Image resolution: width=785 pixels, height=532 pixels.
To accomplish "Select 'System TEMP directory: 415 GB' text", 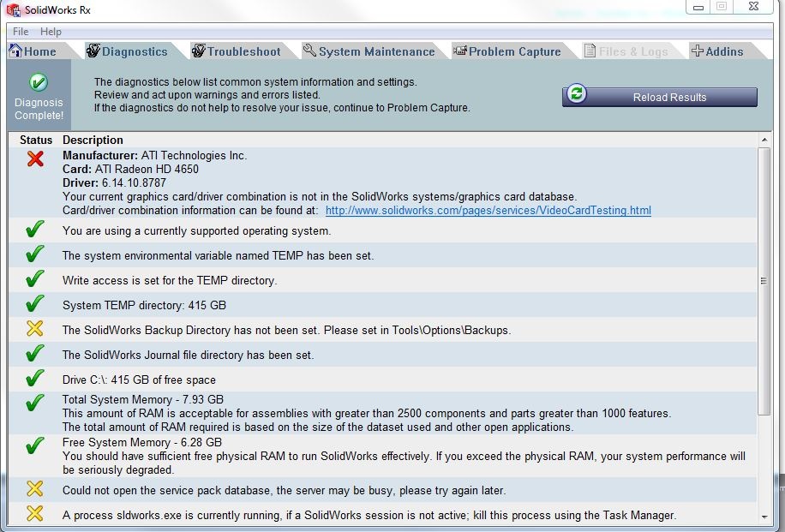I will pos(144,305).
